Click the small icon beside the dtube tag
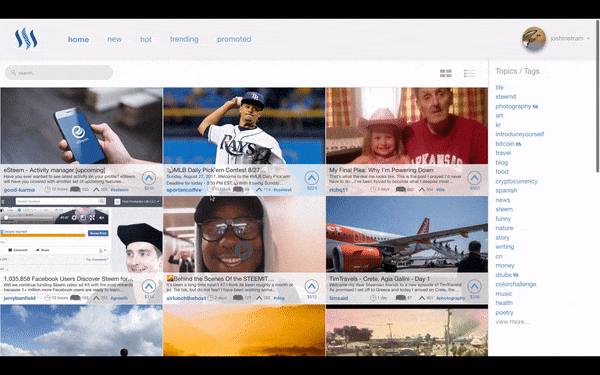This screenshot has width=600, height=375. 515,275
